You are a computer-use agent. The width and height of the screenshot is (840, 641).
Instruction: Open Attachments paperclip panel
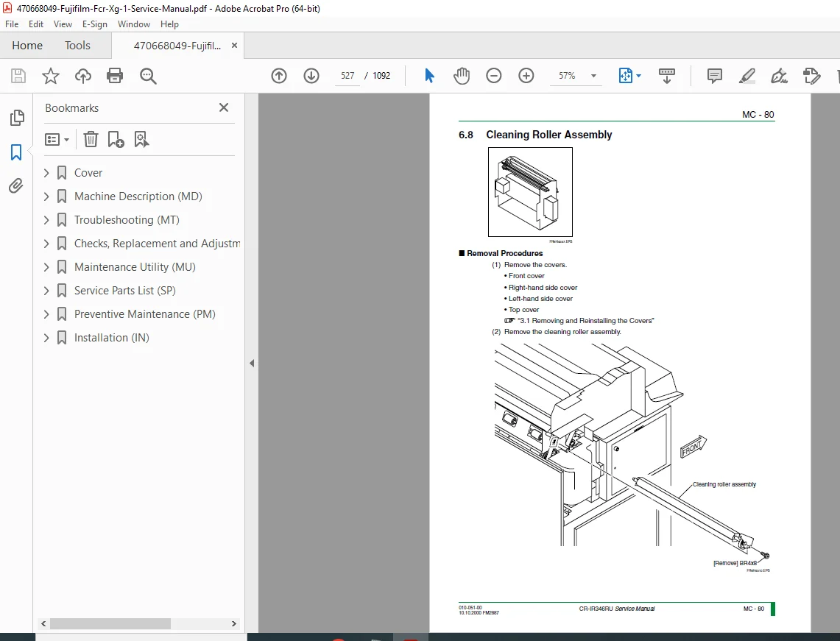point(16,185)
